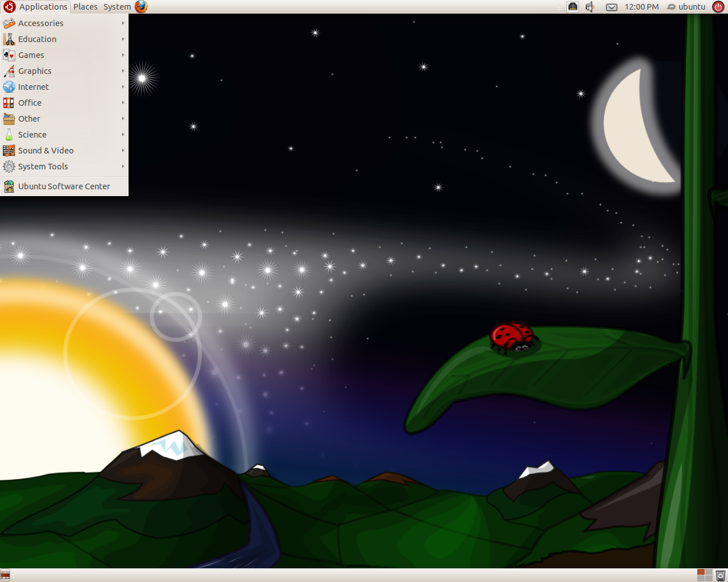The image size is (728, 582).
Task: Close the Applications menu via its panel label
Action: [x=43, y=7]
